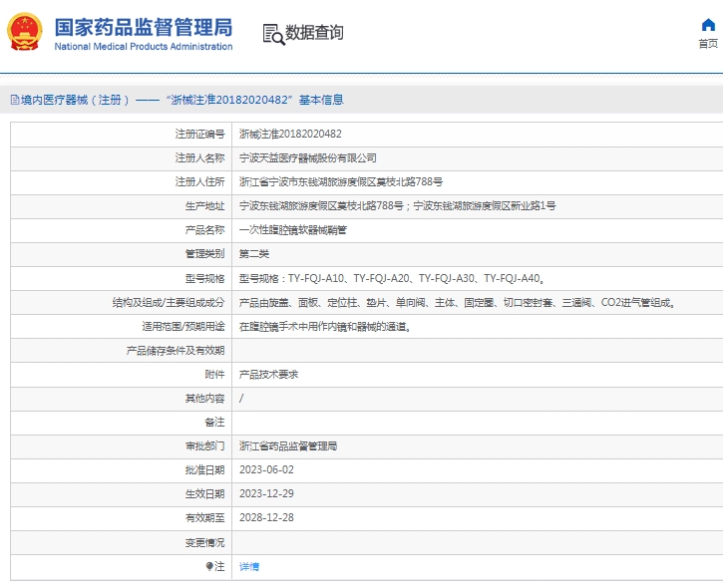Image resolution: width=723 pixels, height=588 pixels.
Task: Click the 产品储存条件及有效期 label
Action: point(176,351)
